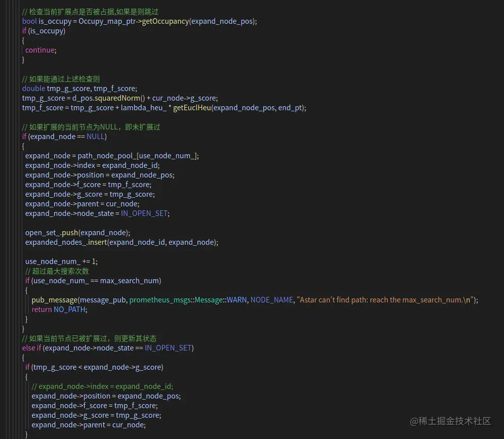Click the line 'bool is_occupy = Occupy_map_ptr->getOccupancy(expand_node_pos);'
The height and width of the screenshot is (439, 504).
[140, 21]
